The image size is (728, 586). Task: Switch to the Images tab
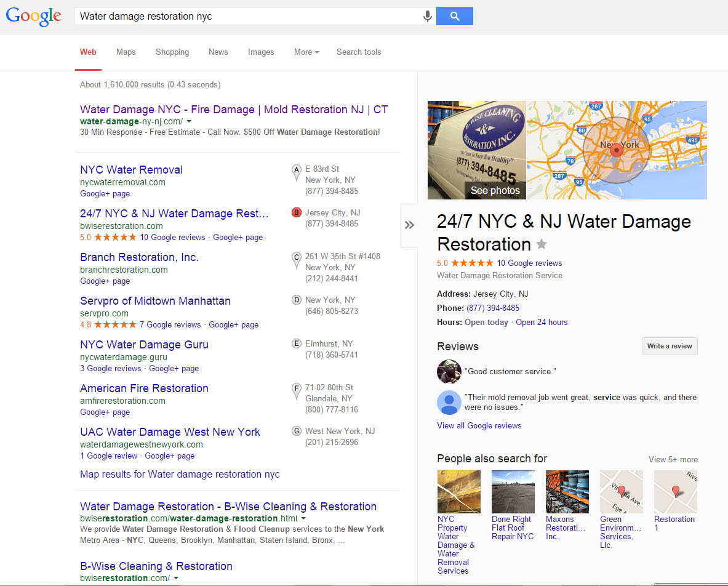(261, 52)
